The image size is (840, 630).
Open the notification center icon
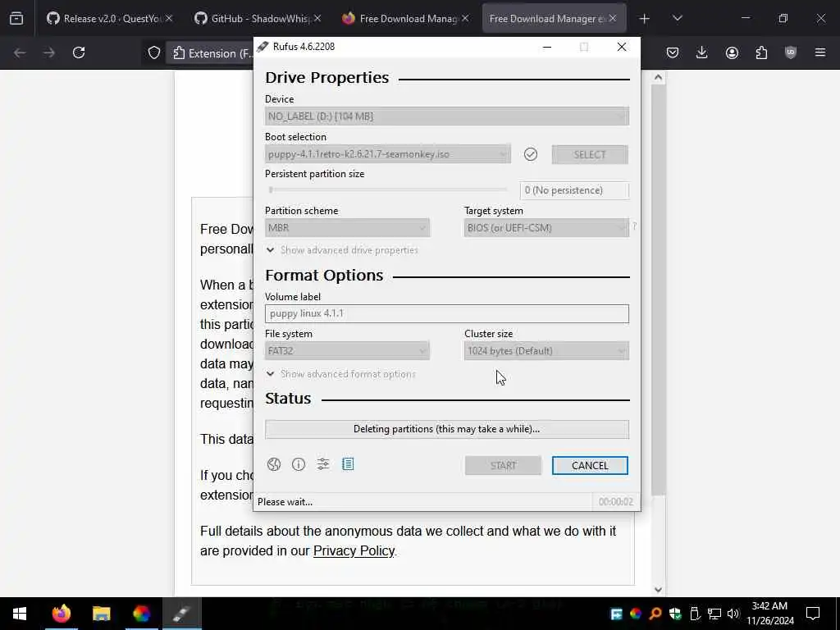[x=813, y=614]
